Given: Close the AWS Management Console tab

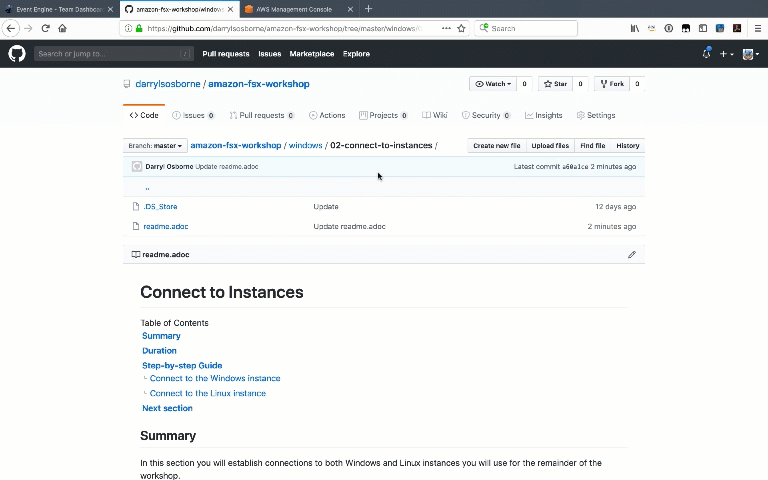Looking at the screenshot, I should coord(350,9).
